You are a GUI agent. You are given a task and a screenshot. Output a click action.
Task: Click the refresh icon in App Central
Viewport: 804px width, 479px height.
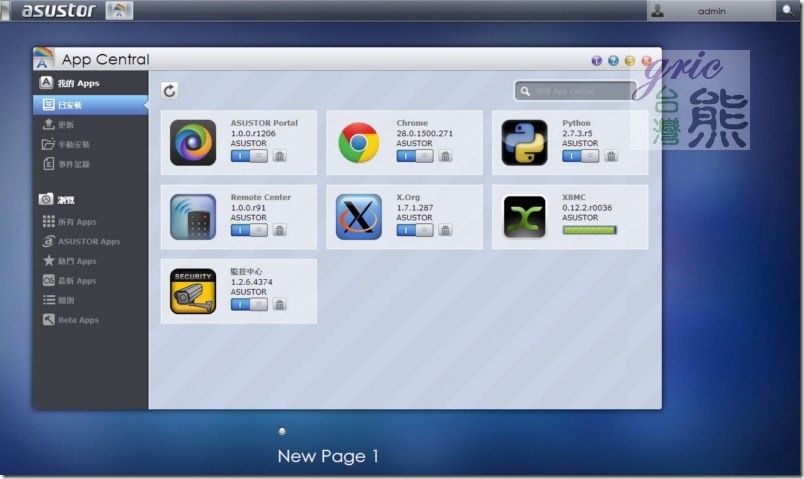pyautogui.click(x=170, y=91)
